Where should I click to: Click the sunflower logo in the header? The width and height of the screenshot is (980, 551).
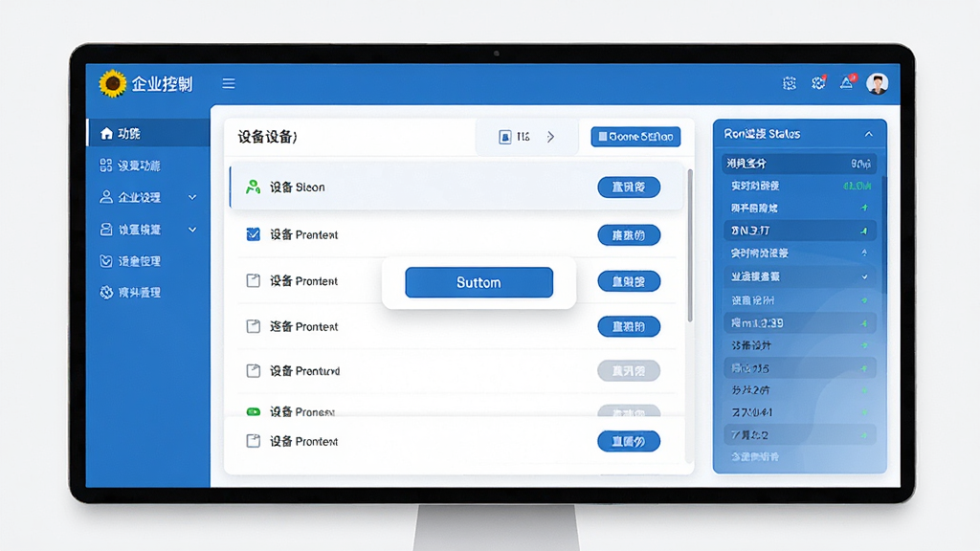(113, 83)
